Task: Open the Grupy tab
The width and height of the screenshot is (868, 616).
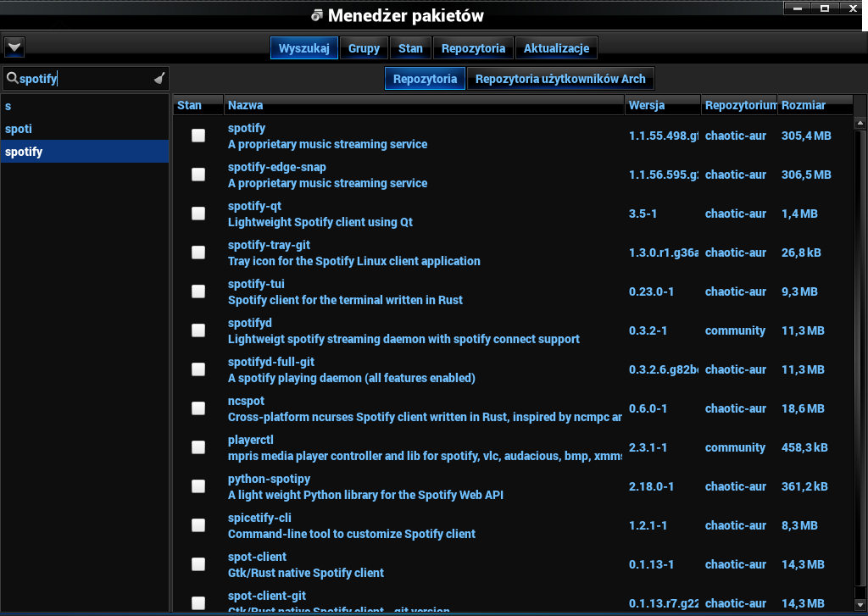Action: (x=364, y=48)
